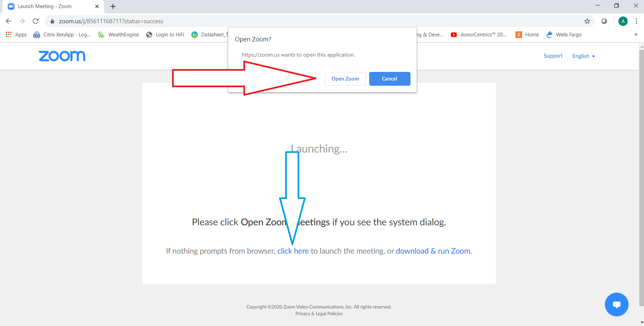Close the Launch Meeting - Zoom tab
The width and height of the screenshot is (644, 326).
coord(97,6)
